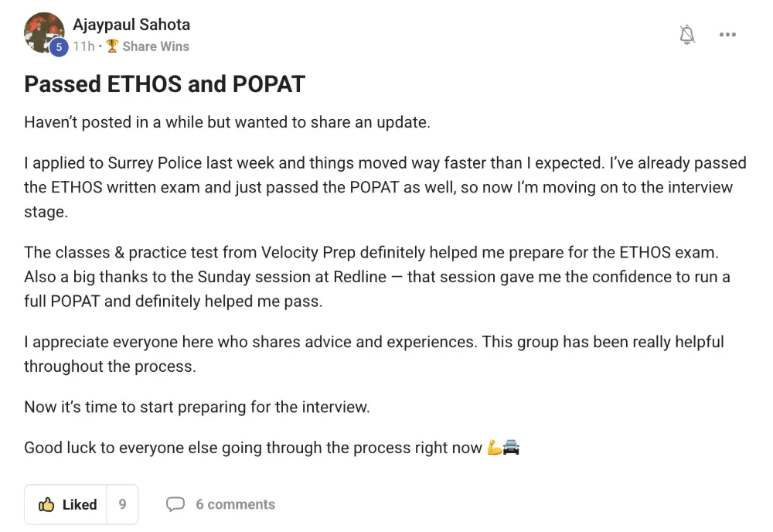The image size is (773, 532).
Task: Click the "Haven't posted in a while" line
Action: [x=226, y=122]
